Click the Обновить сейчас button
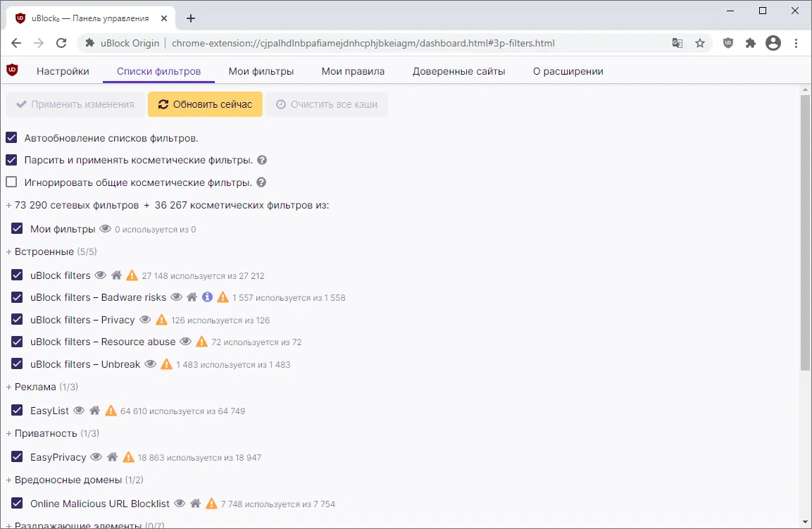Image resolution: width=812 pixels, height=529 pixels. [205, 104]
